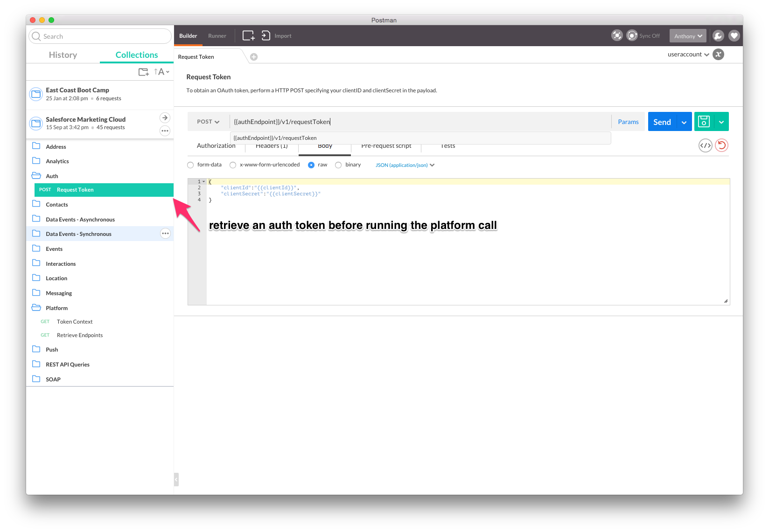Viewport: 769px width, 532px height.
Task: Click the Location folder icon
Action: pyautogui.click(x=36, y=277)
